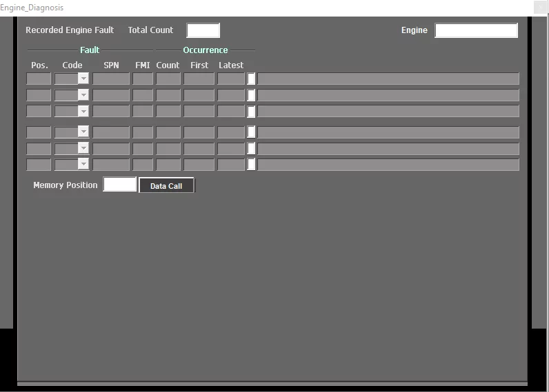Open the Code dropdown in fifth fault row
The height and width of the screenshot is (392, 549).
83,148
